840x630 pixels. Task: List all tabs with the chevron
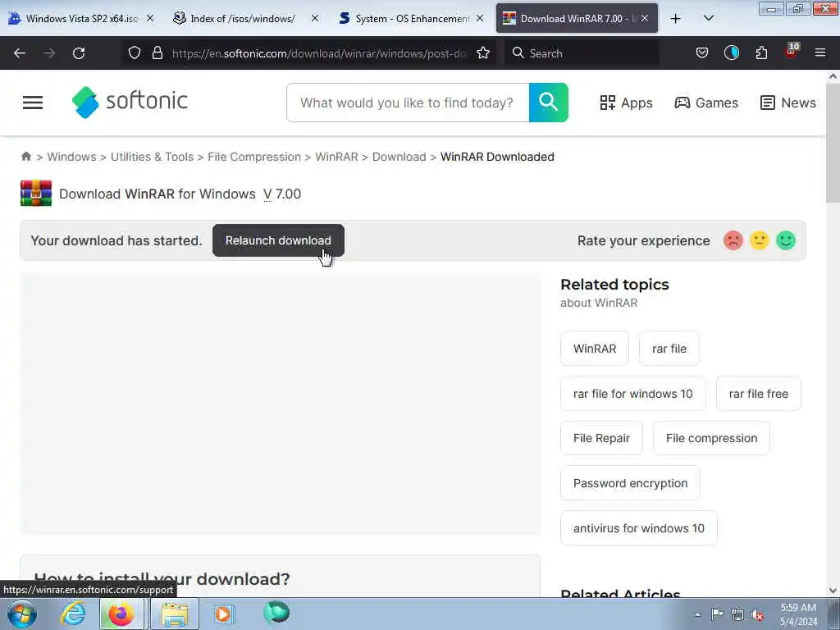tap(708, 18)
